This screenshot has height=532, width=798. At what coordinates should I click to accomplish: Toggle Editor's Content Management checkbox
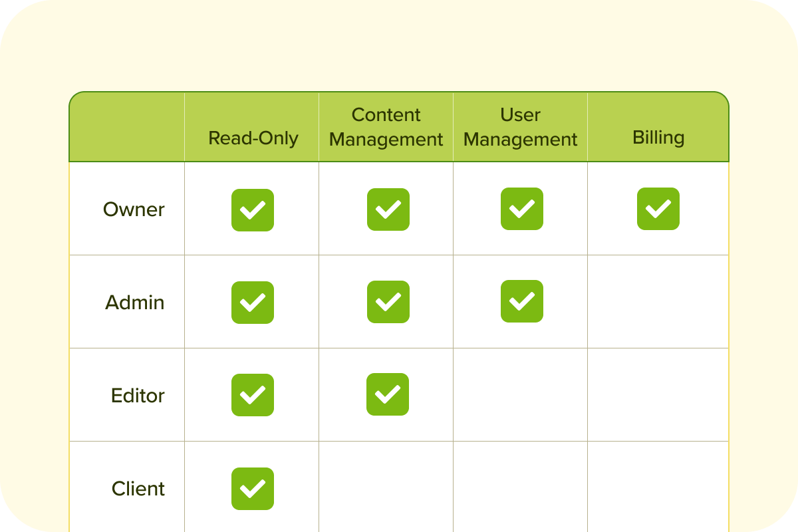pyautogui.click(x=388, y=394)
